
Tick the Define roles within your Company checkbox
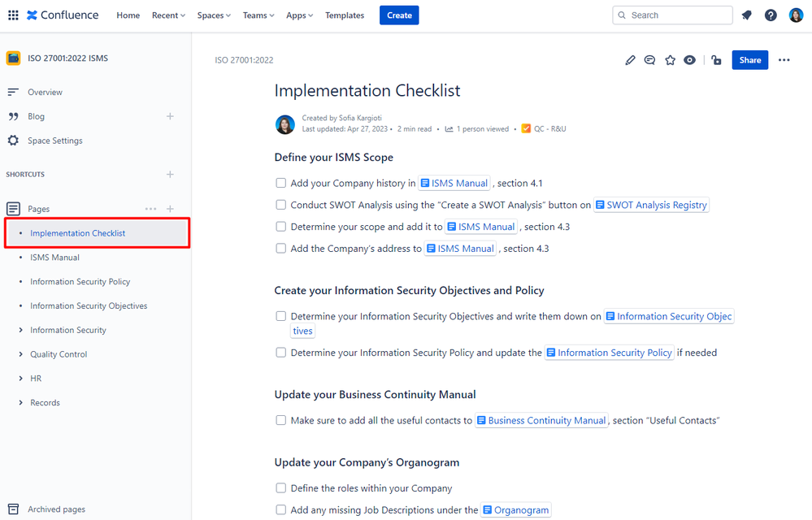click(280, 488)
